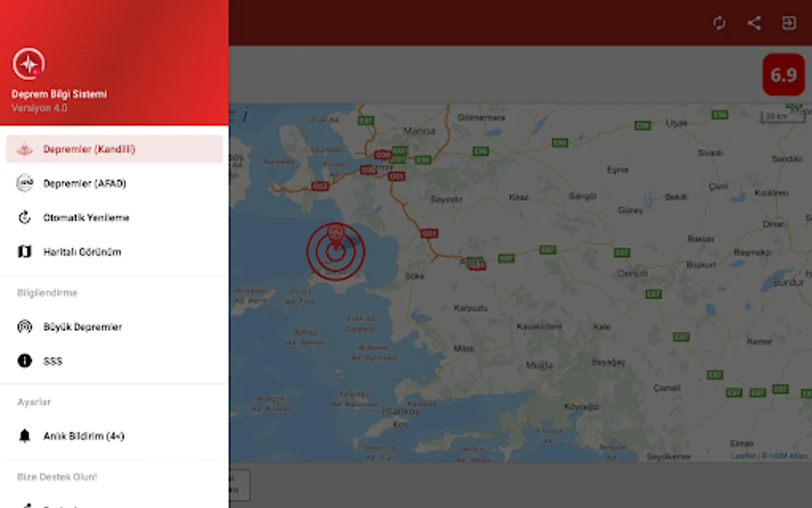Click the map icon beside Haritalı Görünüm
This screenshot has height=508, width=812.
pos(25,251)
